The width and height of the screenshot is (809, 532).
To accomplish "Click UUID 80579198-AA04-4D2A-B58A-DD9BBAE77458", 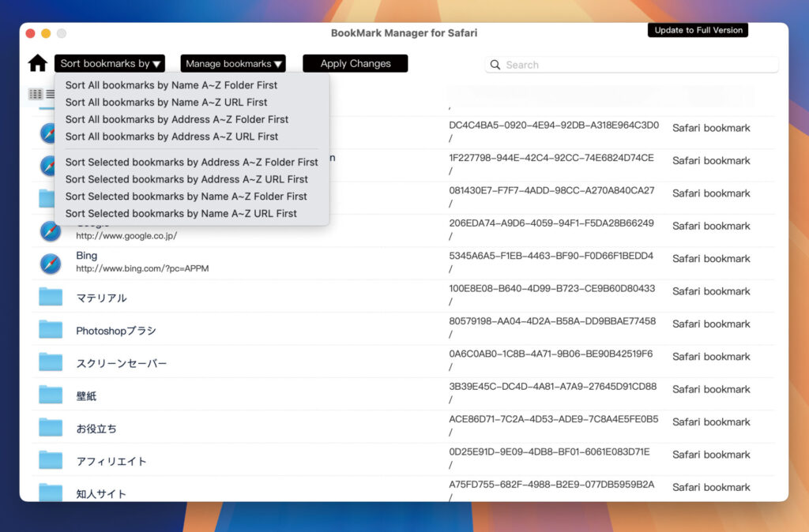I will click(552, 320).
